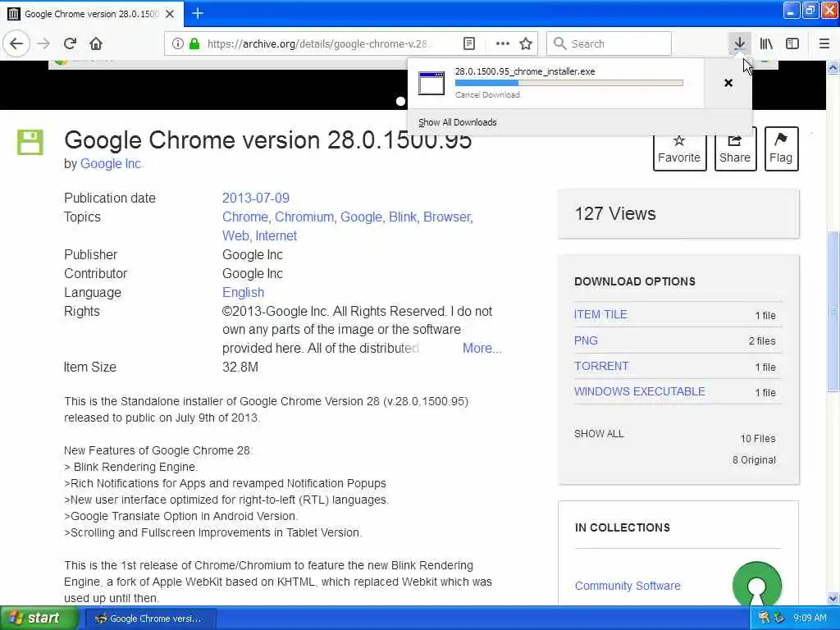
Task: Click the download progress bar
Action: coord(569,83)
